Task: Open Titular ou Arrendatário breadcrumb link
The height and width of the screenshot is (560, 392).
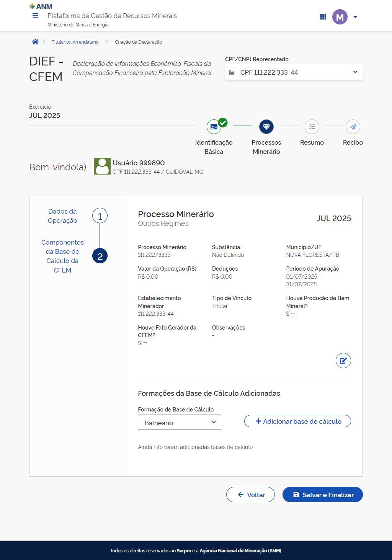Action: (x=75, y=42)
